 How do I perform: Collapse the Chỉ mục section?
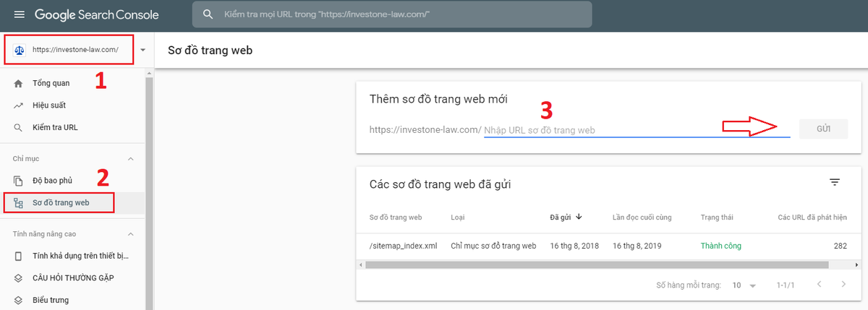click(131, 158)
